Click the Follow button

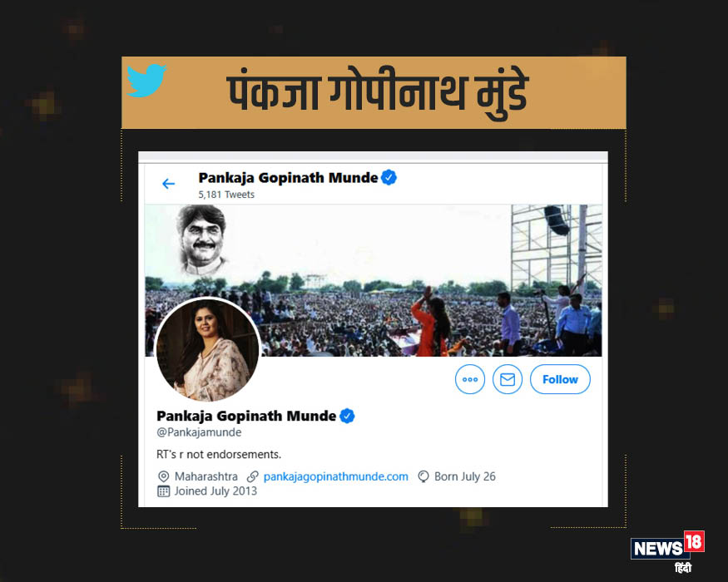[x=560, y=379]
